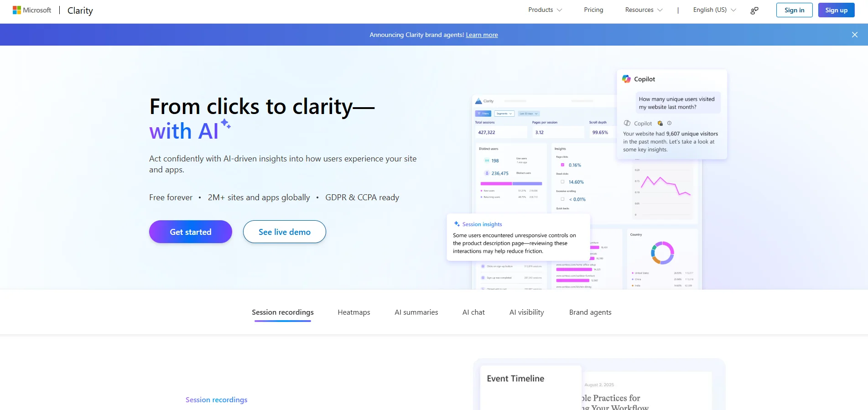The image size is (868, 410).
Task: Click the pink New users progress bar segment
Action: (x=496, y=183)
